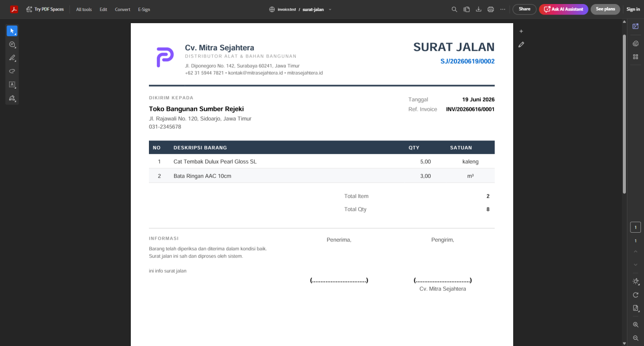Screen dimensions: 644x346
Task: Click the phone number 031-2345678
Action: (165, 127)
